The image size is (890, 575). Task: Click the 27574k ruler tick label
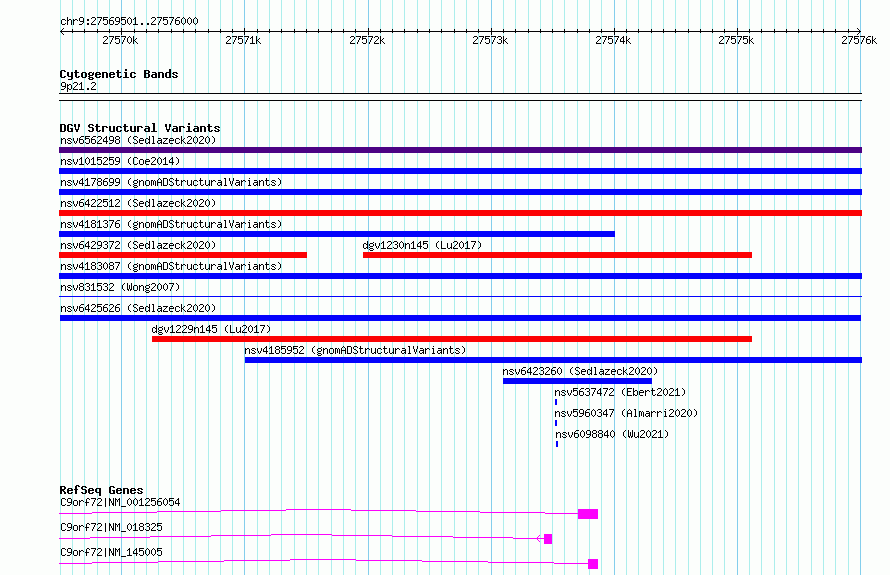[613, 40]
